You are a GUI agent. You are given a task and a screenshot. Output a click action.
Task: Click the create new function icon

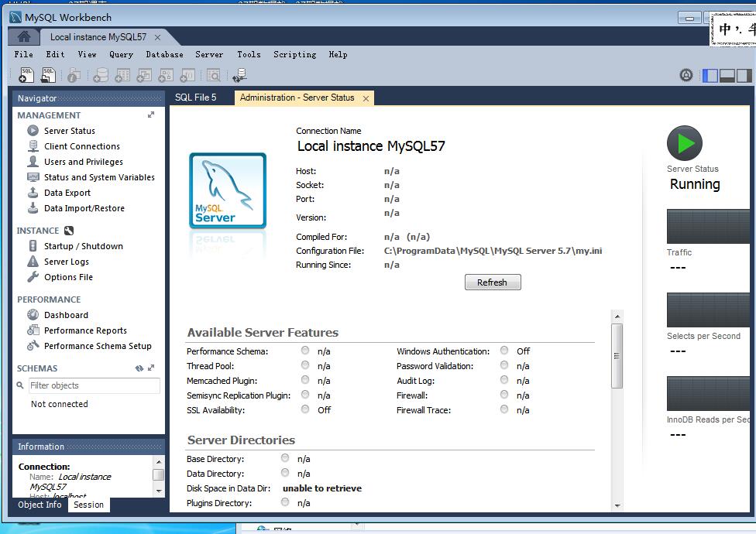187,75
